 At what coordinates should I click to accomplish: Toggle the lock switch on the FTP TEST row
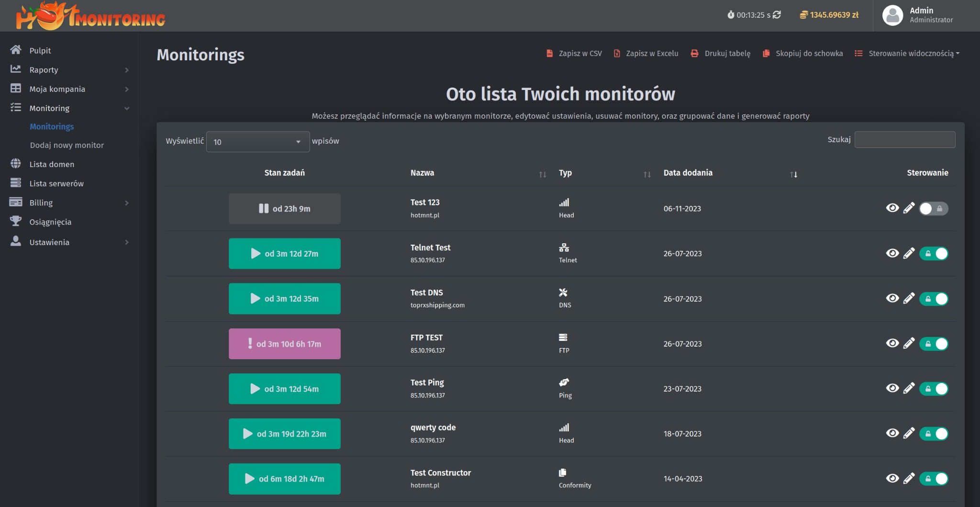tap(935, 343)
